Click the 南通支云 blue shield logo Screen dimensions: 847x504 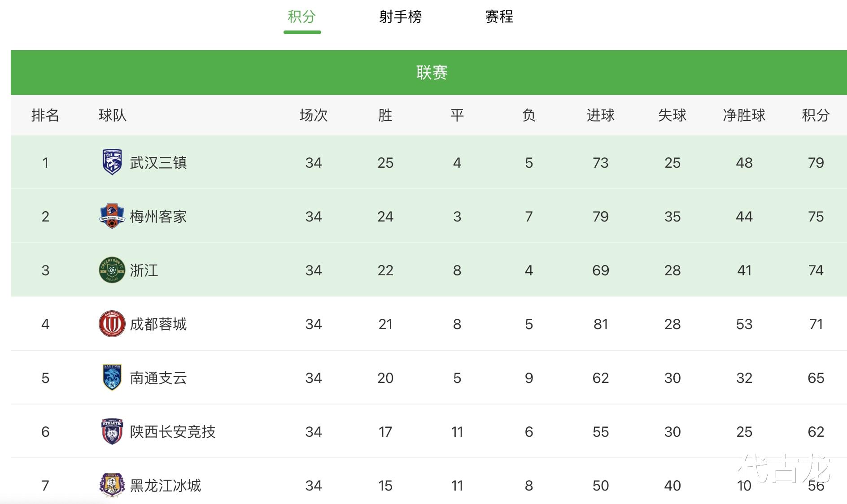pyautogui.click(x=112, y=378)
